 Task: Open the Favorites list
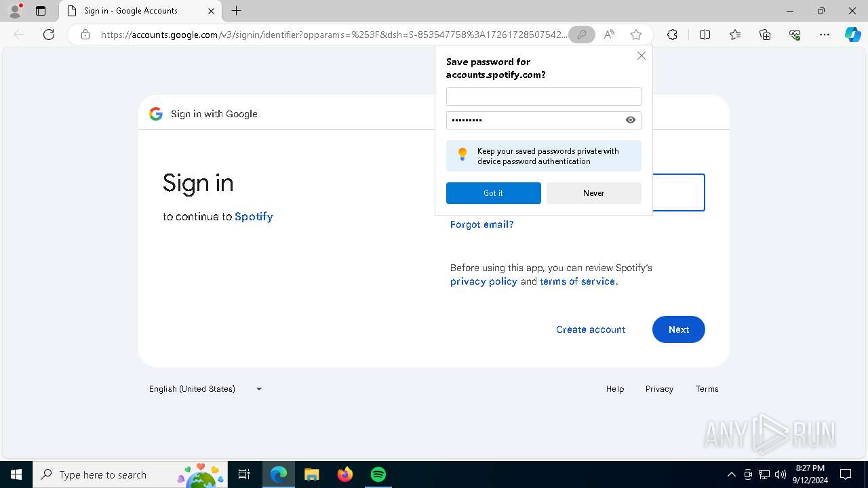coord(735,35)
